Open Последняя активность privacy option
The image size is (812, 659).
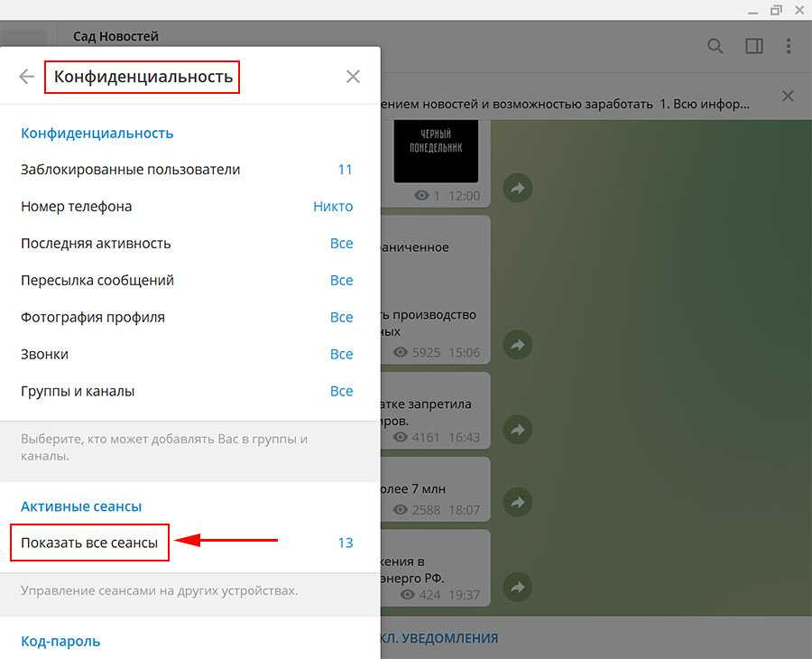tap(187, 244)
